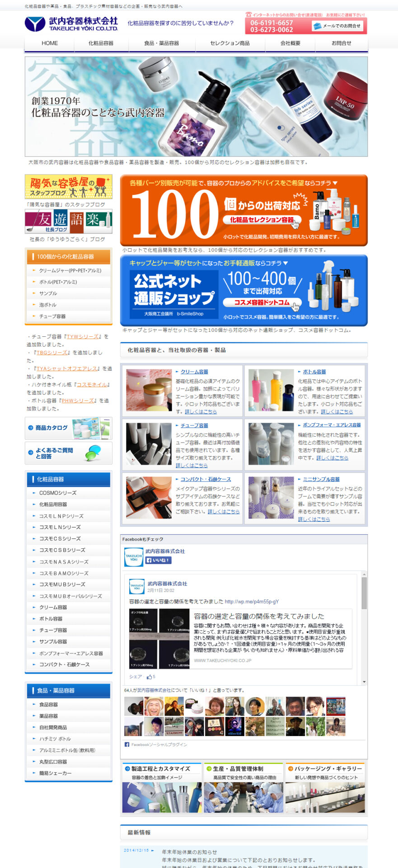Open コスメMUBオーバルシリーズ in the sidebar
Viewport: 398px width, 868px height.
(x=69, y=596)
